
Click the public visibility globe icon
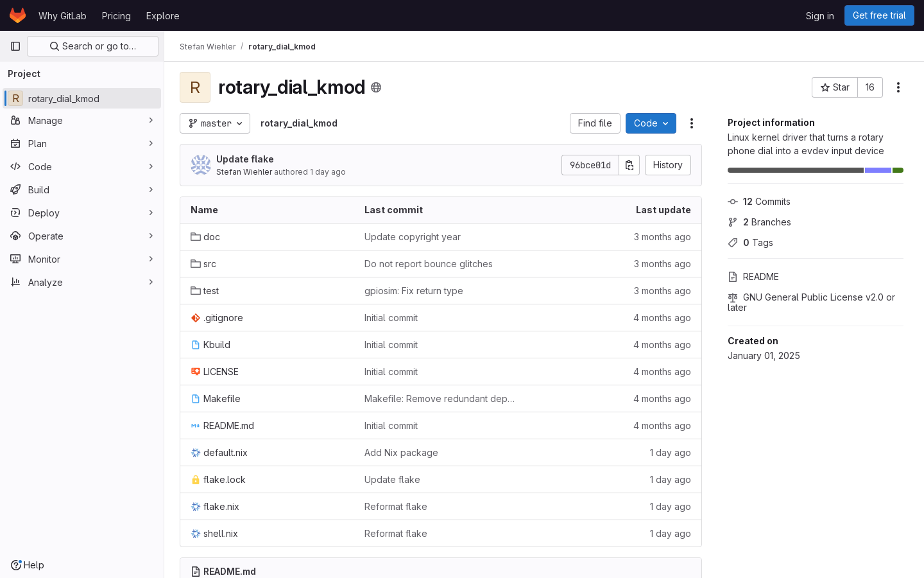[376, 87]
